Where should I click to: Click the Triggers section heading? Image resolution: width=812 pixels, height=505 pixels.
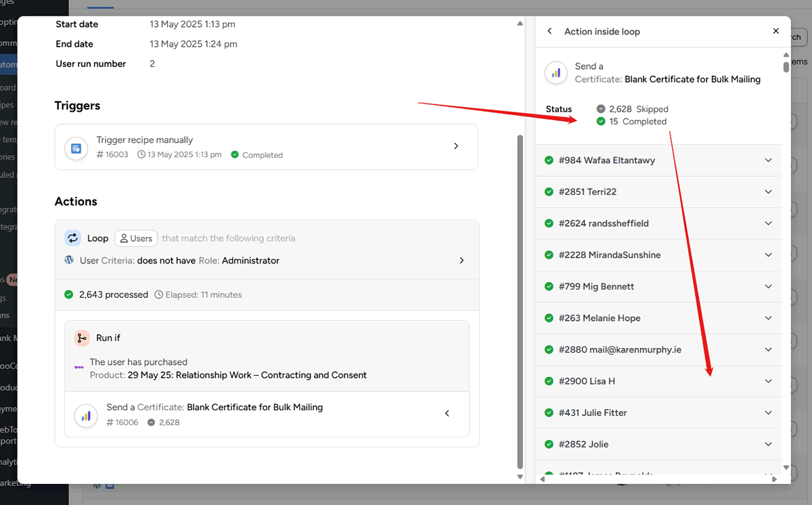pyautogui.click(x=77, y=106)
